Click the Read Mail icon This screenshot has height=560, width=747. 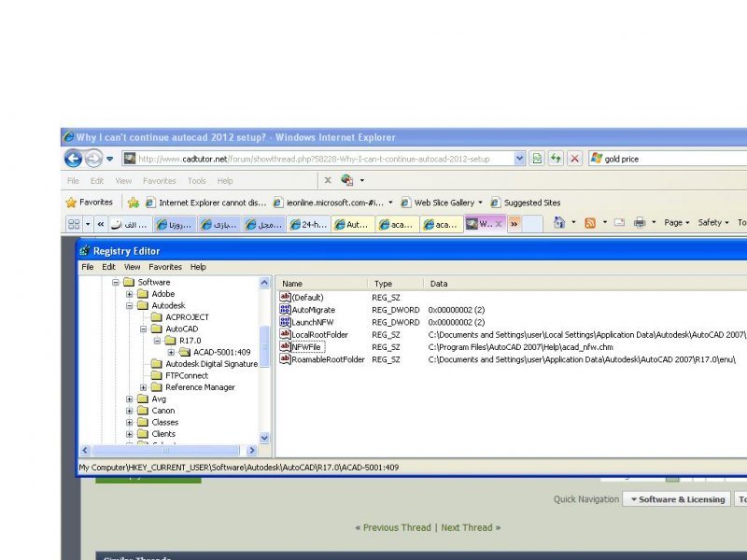tap(619, 222)
